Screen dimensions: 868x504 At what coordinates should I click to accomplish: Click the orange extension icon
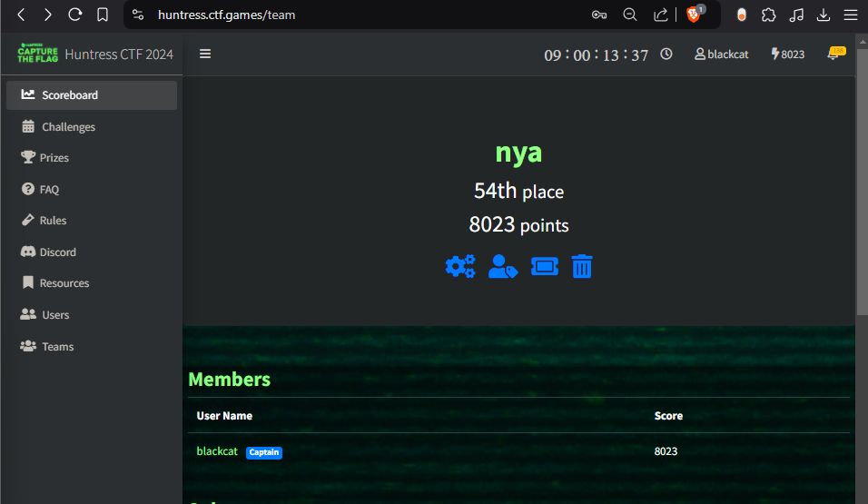[x=742, y=15]
